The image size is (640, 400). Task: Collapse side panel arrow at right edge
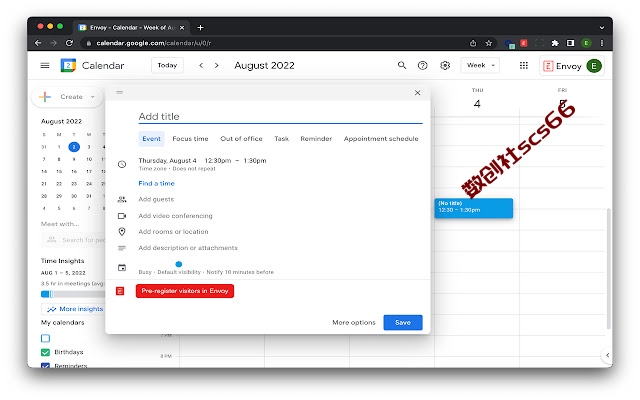tap(607, 355)
